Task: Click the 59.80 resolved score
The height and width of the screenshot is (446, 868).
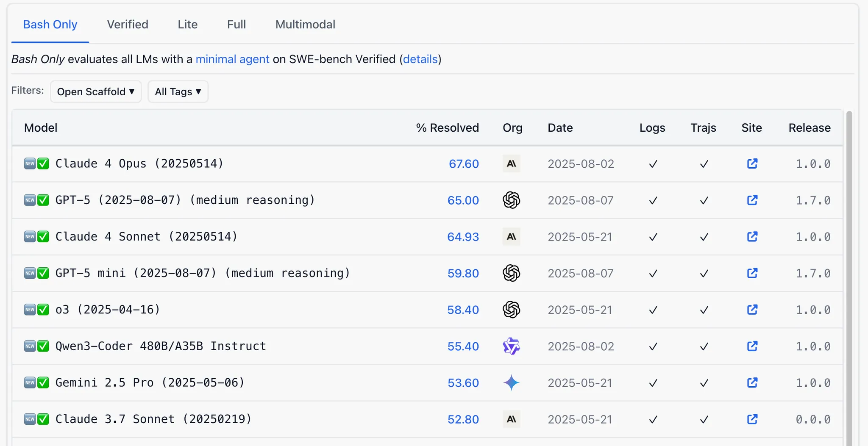Action: pyautogui.click(x=463, y=273)
